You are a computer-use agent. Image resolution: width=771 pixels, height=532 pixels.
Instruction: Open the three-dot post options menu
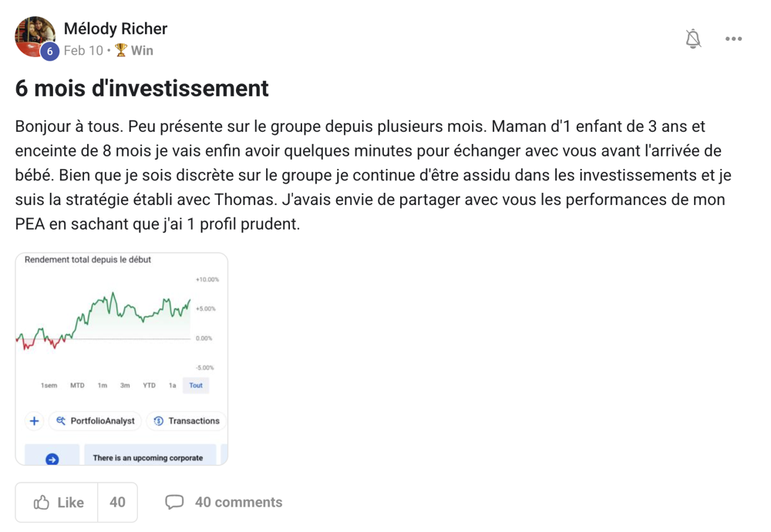click(733, 38)
